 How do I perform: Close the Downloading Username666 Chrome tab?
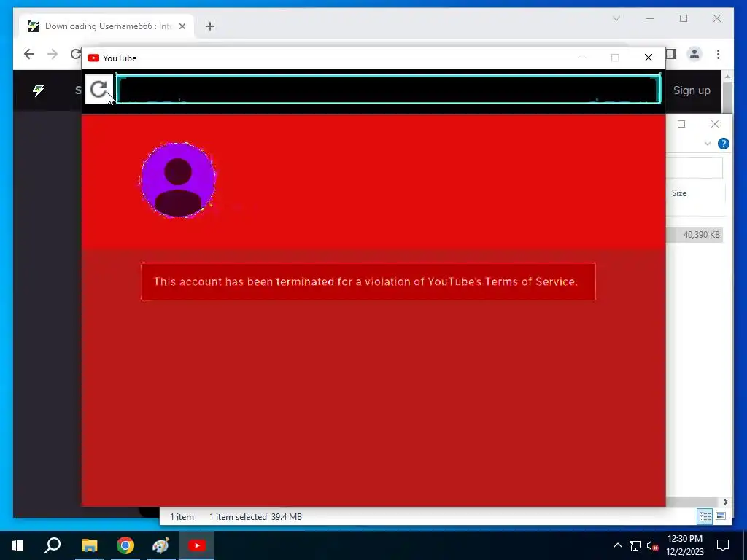click(x=182, y=26)
